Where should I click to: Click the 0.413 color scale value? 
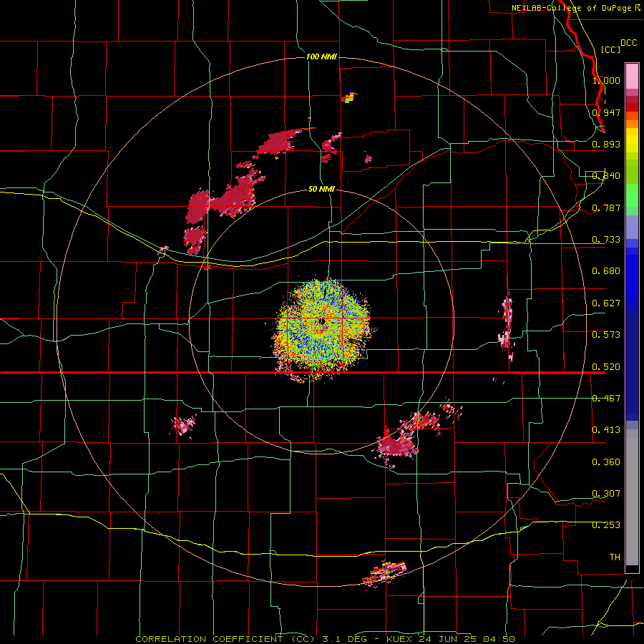coord(606,430)
